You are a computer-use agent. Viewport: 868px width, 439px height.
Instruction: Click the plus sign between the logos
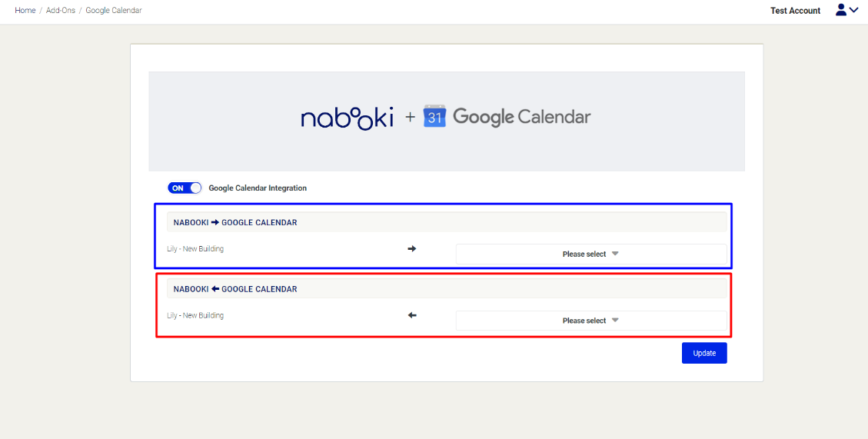(x=410, y=117)
